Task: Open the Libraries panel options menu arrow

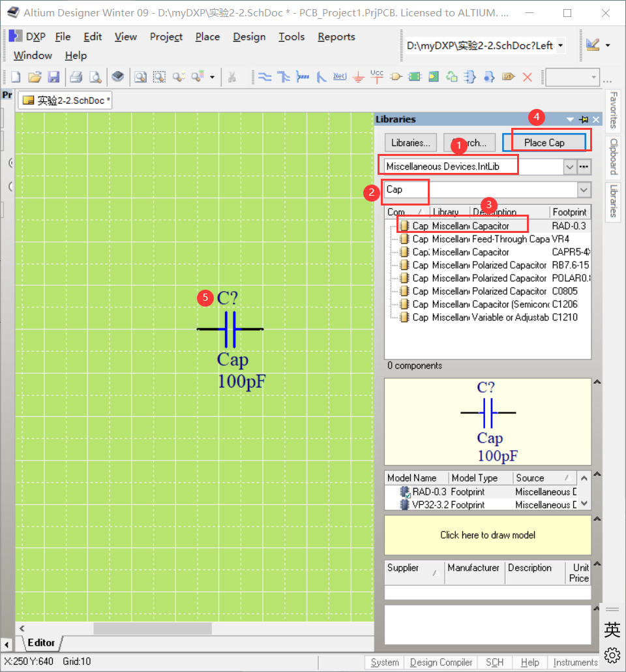Action: [x=571, y=119]
